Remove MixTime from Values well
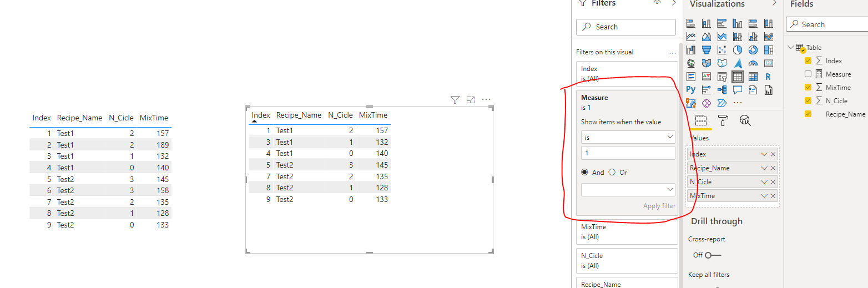 773,196
